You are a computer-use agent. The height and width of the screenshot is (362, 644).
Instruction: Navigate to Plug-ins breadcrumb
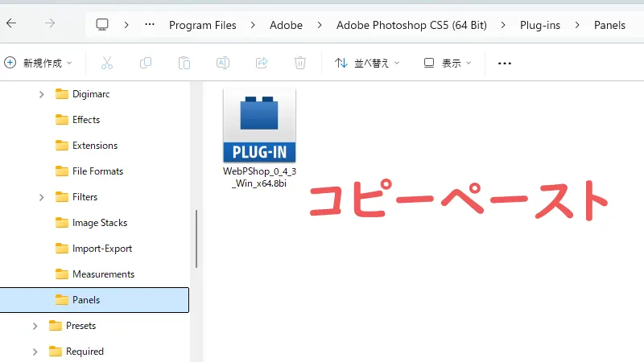coord(539,25)
